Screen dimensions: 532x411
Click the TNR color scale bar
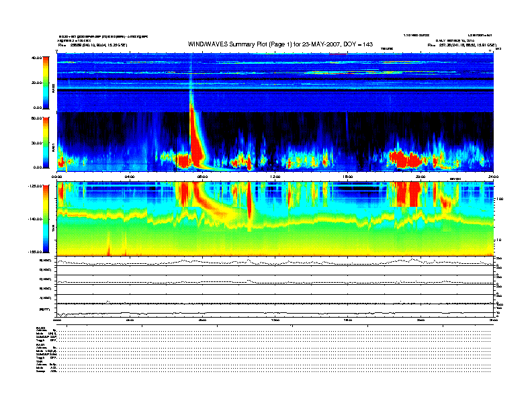point(46,219)
